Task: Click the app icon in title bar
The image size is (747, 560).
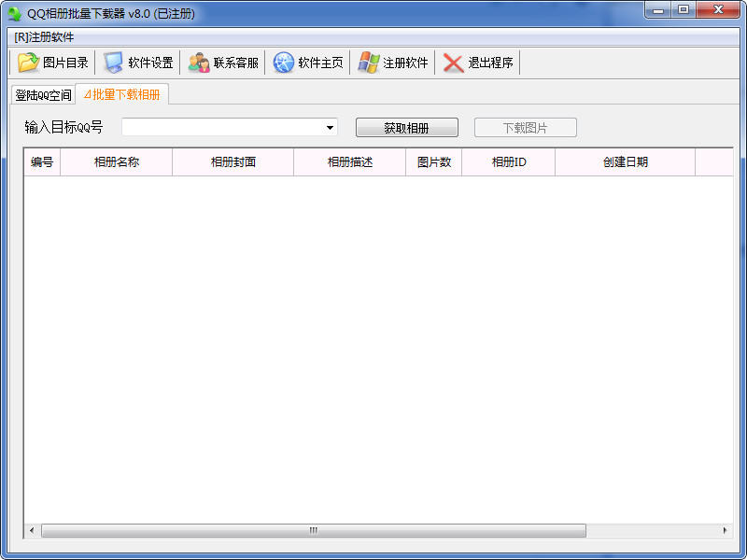Action: [14, 13]
